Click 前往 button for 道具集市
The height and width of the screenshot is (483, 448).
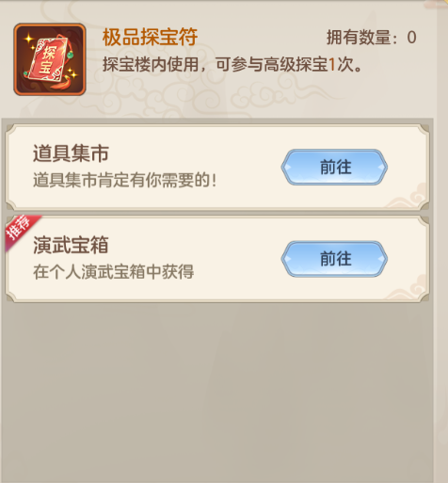coord(334,167)
